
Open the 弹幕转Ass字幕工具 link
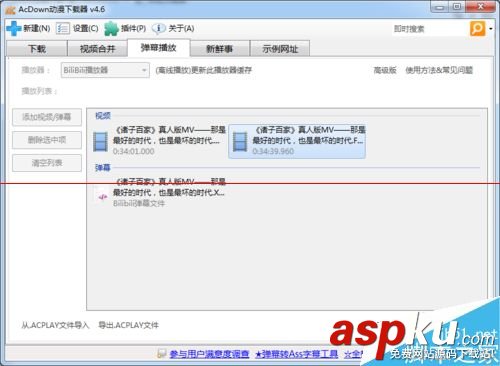tap(297, 354)
